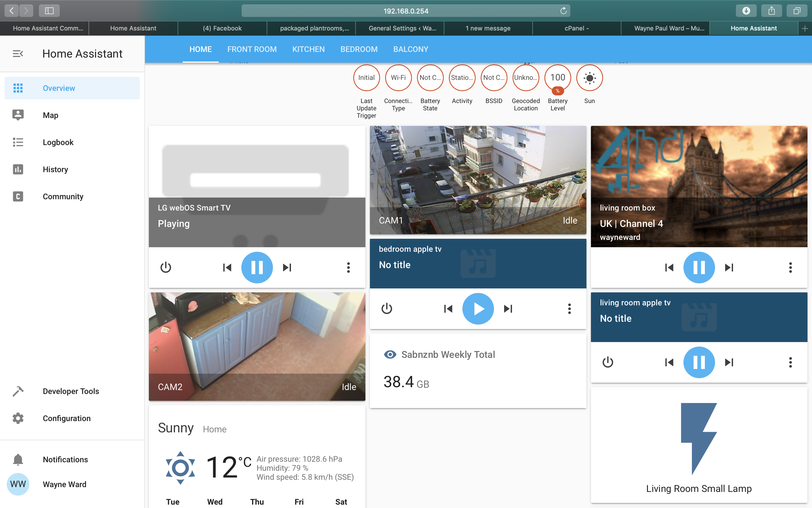
Task: Open the Activity badge
Action: [x=462, y=78]
